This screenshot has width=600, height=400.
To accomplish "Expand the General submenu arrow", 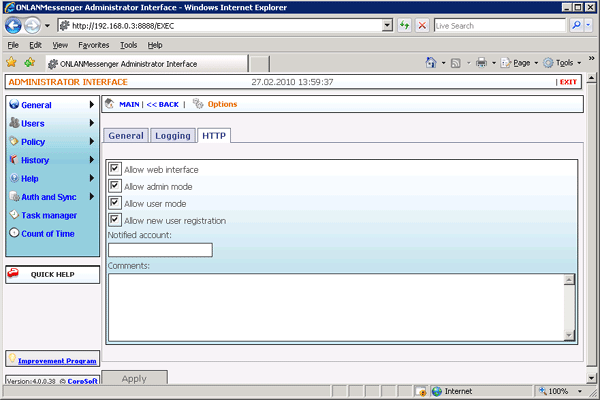I will pos(92,104).
